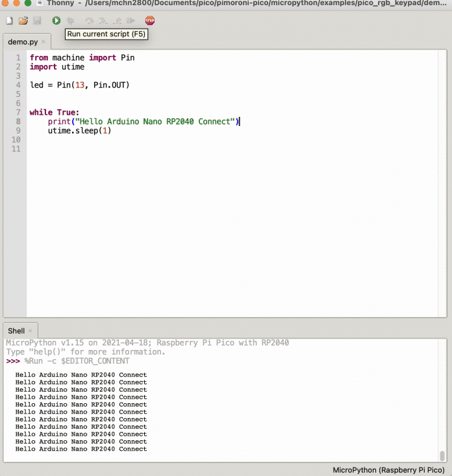Click the shell's vertical scrollbar thumb

[442, 455]
